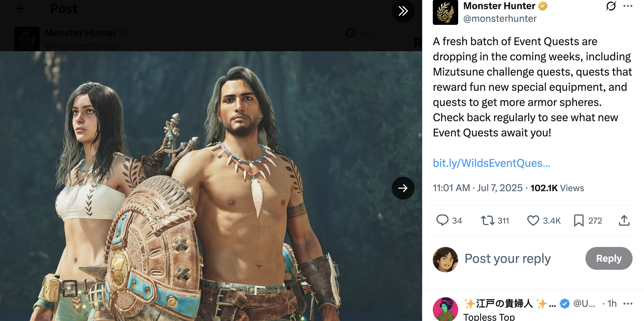Open the 11:01 AM Jul 7, 2025 timestamp
The image size is (644, 321).
[x=477, y=188]
